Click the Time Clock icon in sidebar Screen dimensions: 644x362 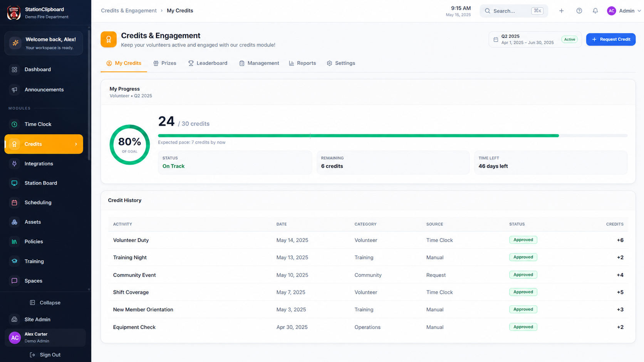[x=14, y=124]
